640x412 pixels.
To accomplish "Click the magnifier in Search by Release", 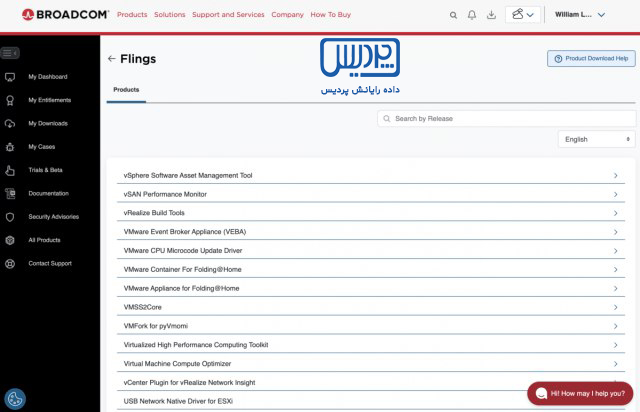I will 387,119.
